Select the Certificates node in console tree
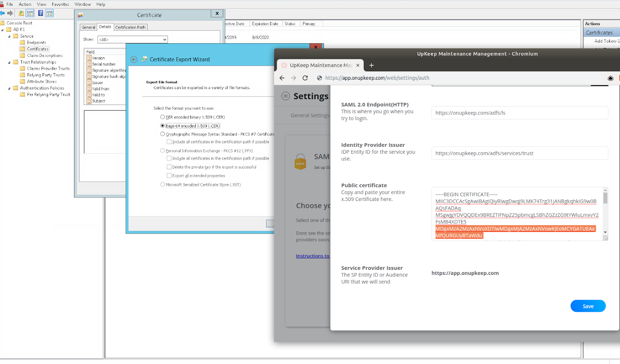Image resolution: width=620 pixels, height=364 pixels. tap(38, 49)
